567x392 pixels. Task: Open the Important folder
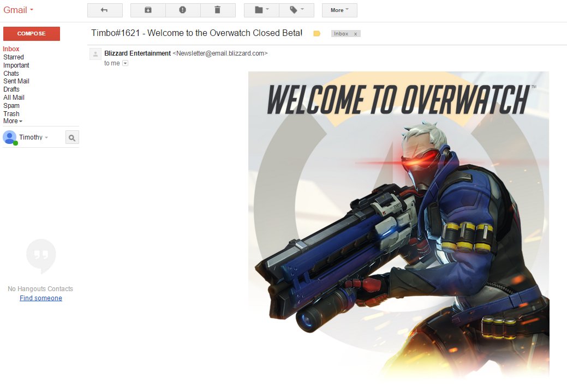16,65
